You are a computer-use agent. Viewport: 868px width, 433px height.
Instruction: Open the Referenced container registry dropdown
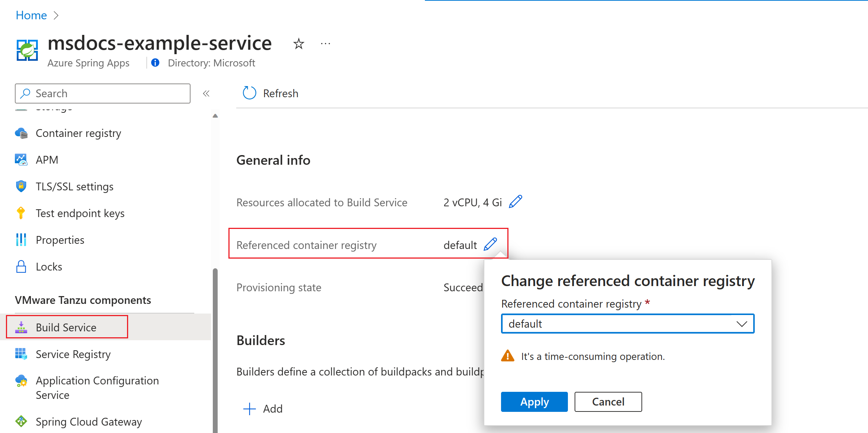point(627,324)
